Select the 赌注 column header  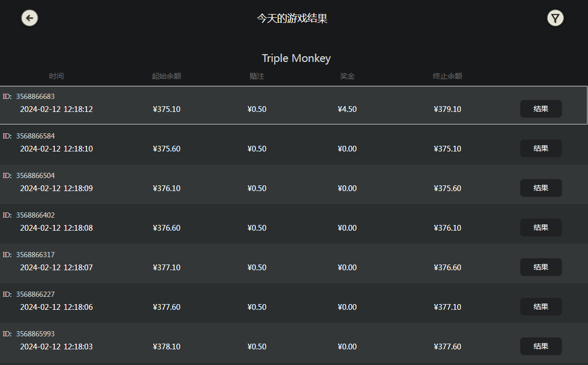[x=257, y=77]
